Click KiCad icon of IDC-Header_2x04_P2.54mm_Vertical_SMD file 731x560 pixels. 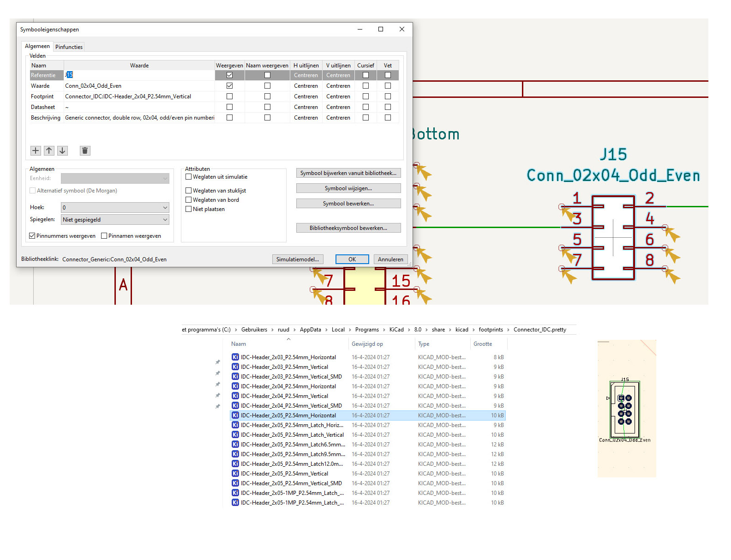(235, 405)
